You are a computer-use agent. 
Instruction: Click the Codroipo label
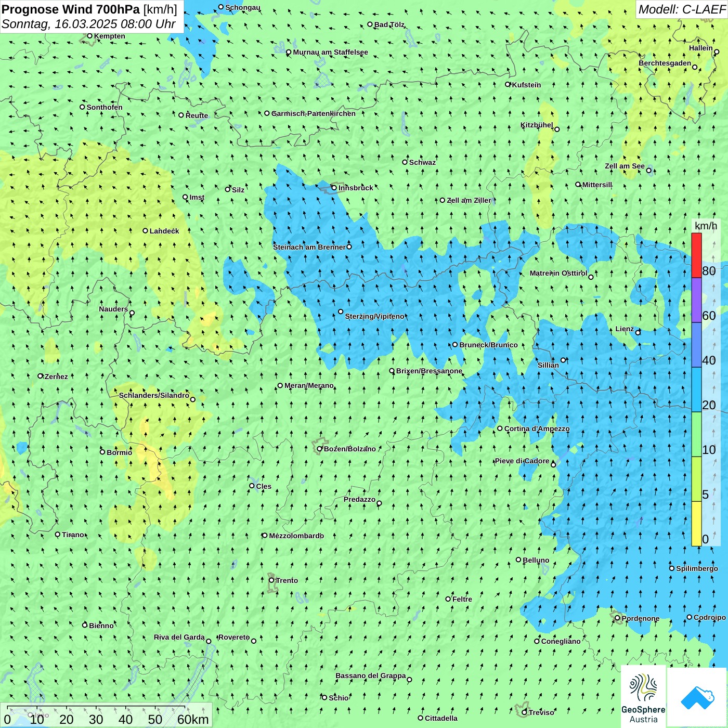(x=710, y=617)
